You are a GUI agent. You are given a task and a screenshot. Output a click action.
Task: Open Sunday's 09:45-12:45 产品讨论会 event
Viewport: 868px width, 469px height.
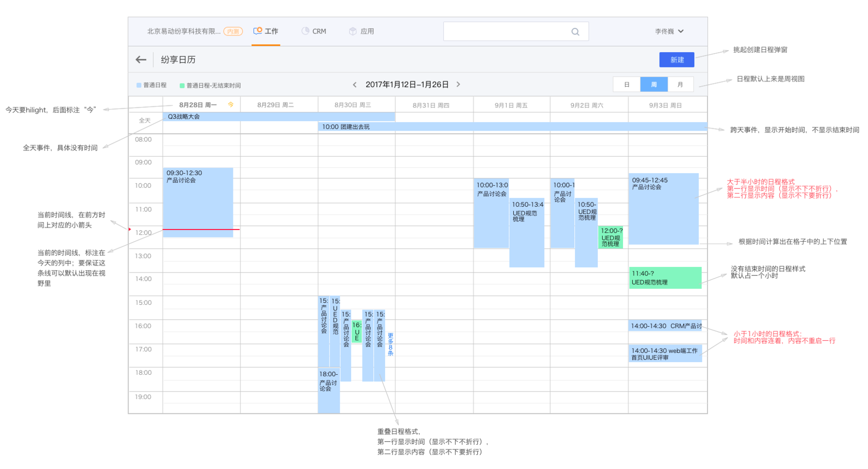pos(664,209)
